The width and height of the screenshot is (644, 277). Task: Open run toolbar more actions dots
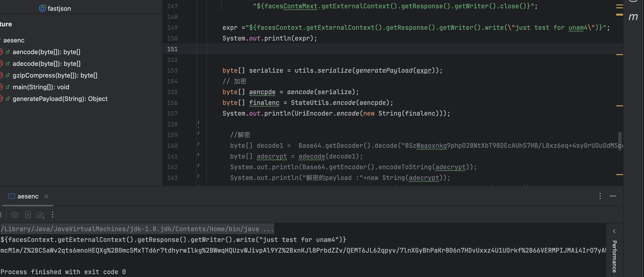[x=52, y=215]
